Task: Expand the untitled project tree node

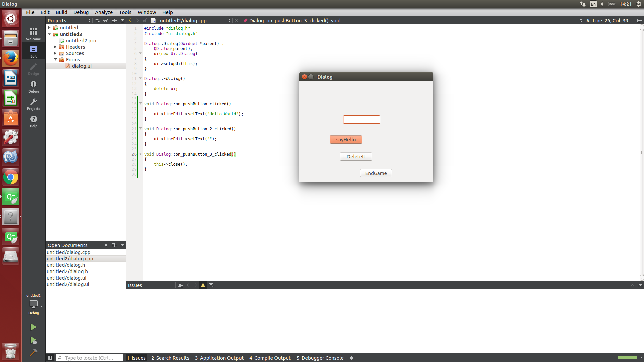Action: click(x=49, y=28)
